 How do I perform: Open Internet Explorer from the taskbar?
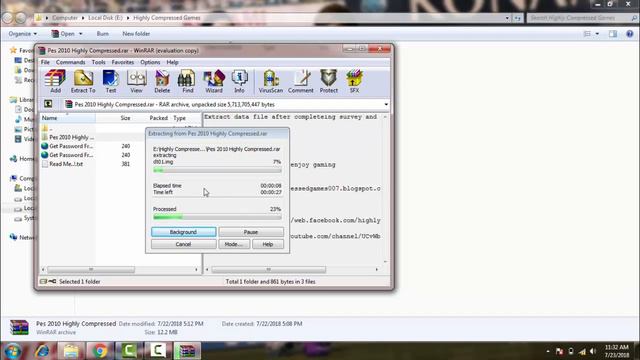click(x=42, y=351)
